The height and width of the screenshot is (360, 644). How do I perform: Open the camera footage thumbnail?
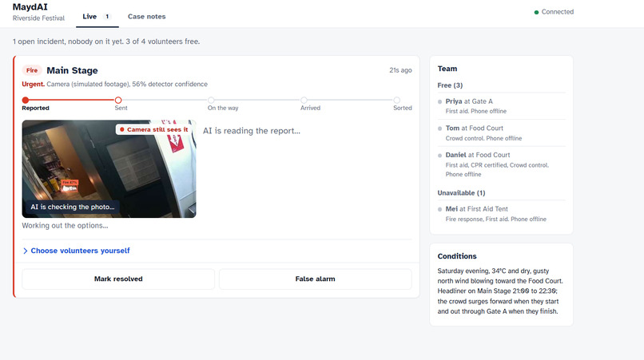tap(109, 168)
